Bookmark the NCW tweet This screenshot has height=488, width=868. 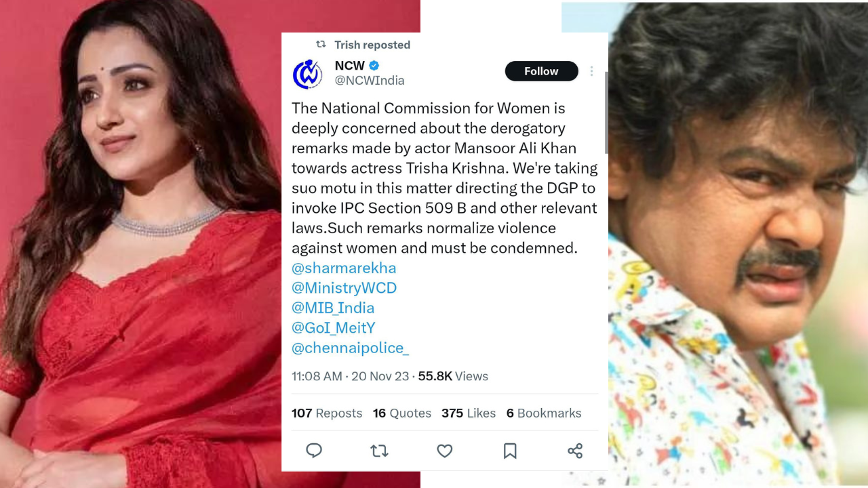510,451
